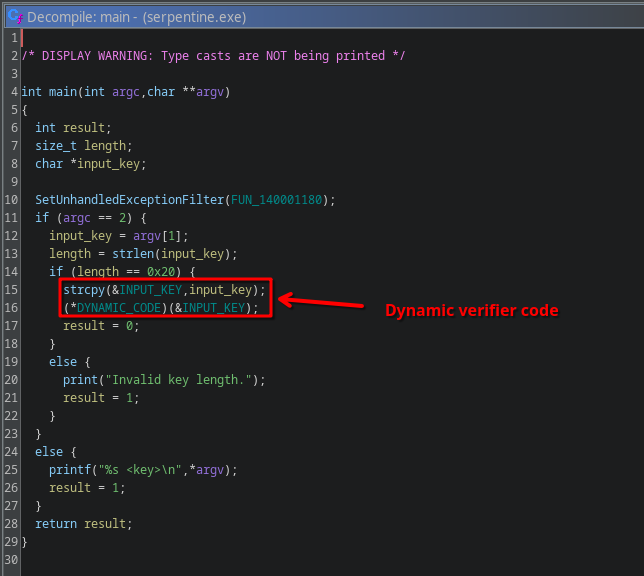Click SetUnhandledExceptionFilter function call

tap(130, 200)
